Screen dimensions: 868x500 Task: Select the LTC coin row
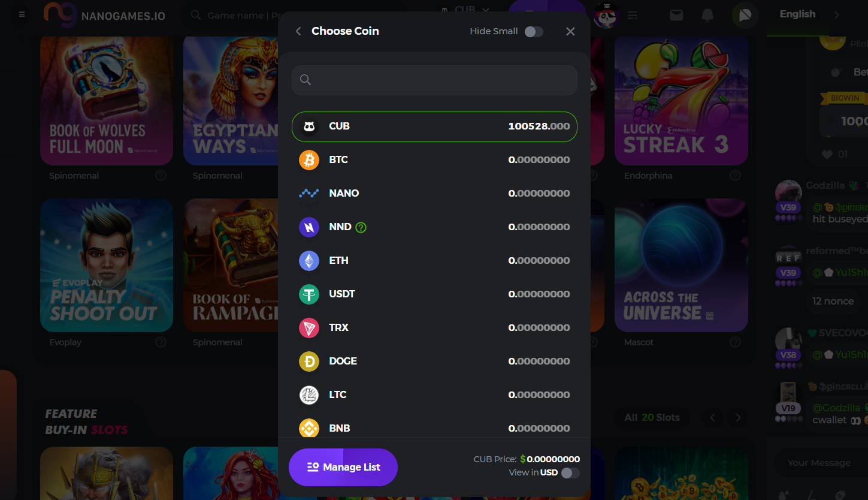(434, 395)
